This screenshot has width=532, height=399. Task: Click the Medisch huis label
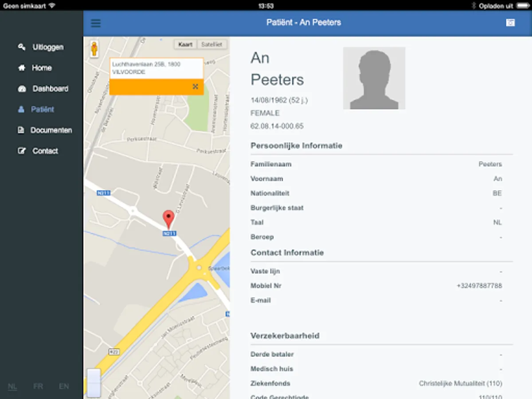tap(272, 369)
